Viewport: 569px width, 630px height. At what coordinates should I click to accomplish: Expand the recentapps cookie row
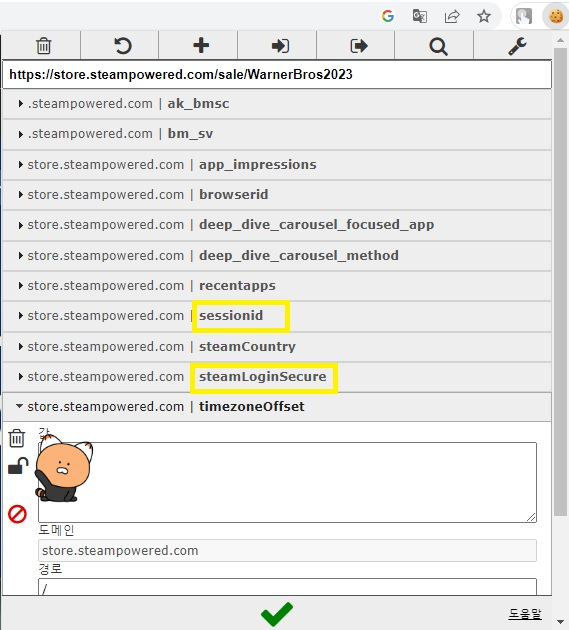(277, 286)
